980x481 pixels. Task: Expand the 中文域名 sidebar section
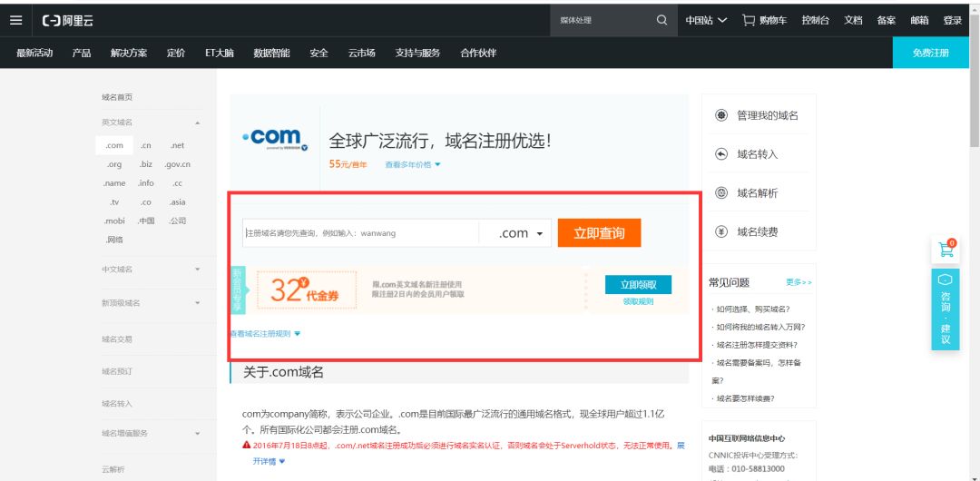point(198,269)
